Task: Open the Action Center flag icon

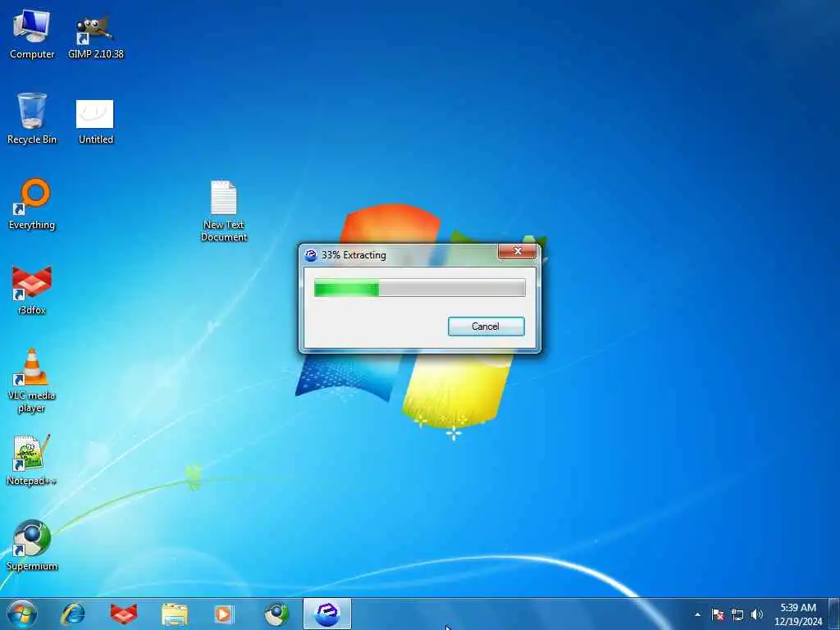Action: coord(718,614)
